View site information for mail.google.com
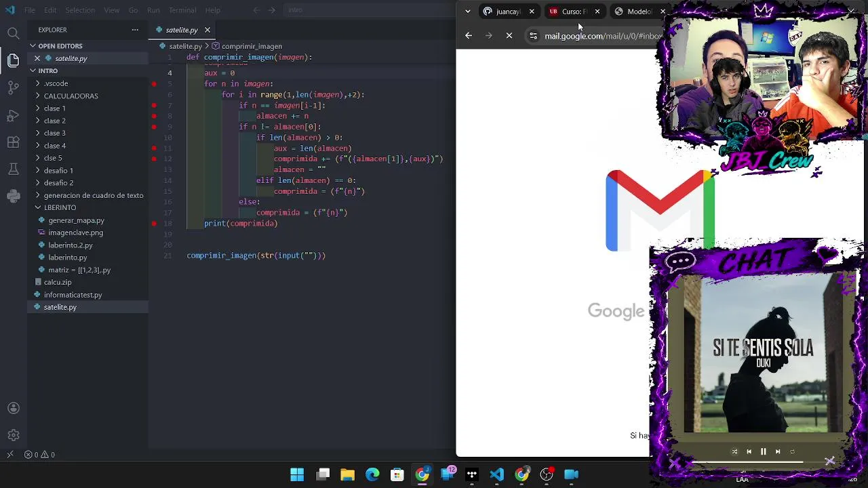 533,36
